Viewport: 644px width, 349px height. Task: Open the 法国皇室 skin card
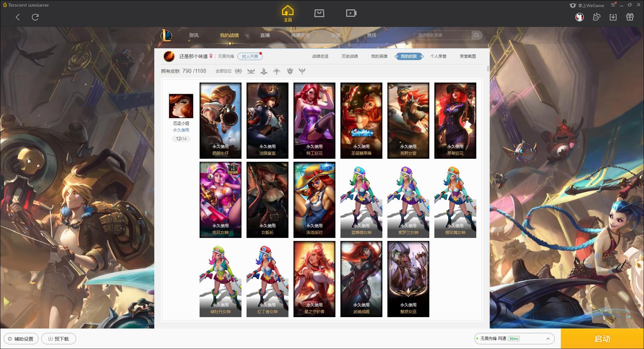(267, 120)
